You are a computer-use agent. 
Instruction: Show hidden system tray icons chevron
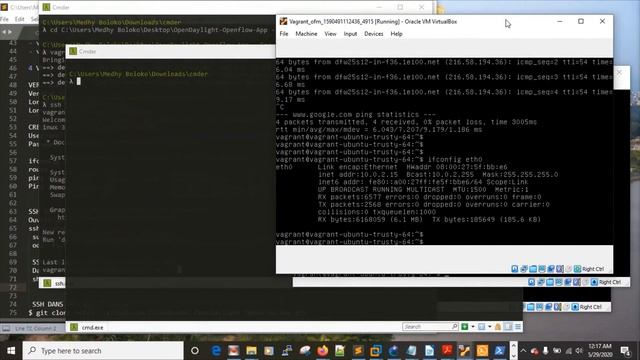point(524,351)
